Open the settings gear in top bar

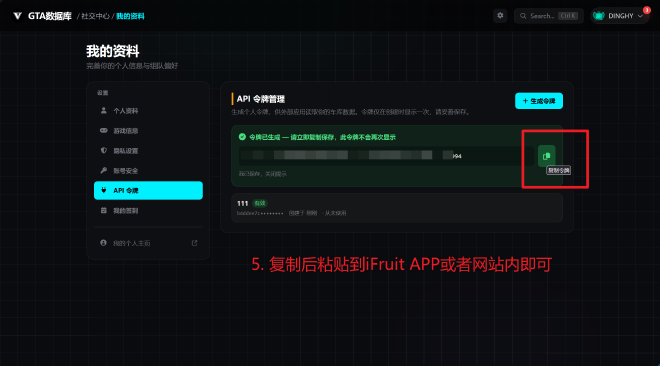(500, 16)
